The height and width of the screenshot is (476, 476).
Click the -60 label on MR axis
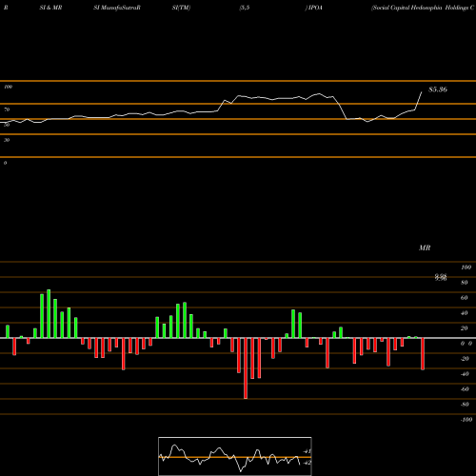[465, 389]
